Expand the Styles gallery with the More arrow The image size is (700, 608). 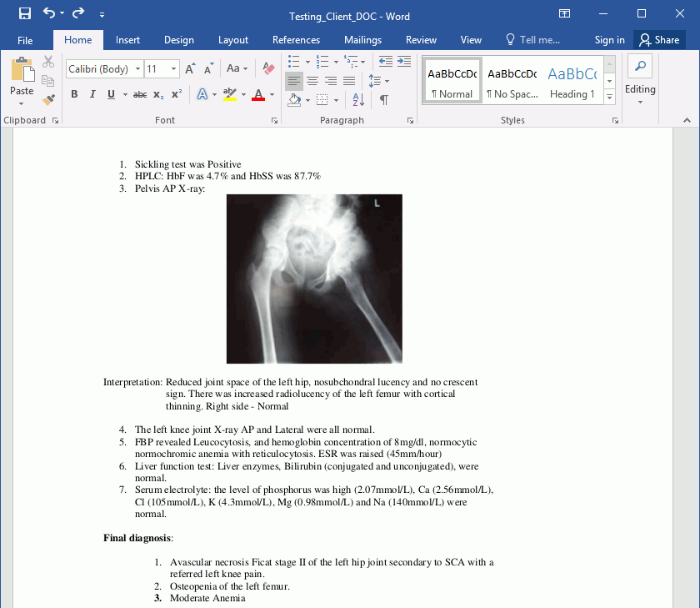tap(610, 97)
